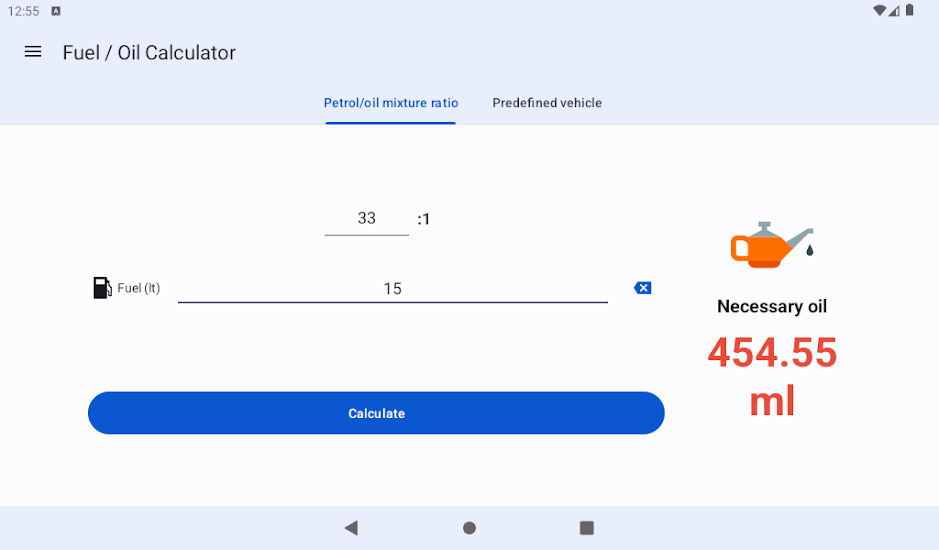Tap the battery status icon
Viewport: 939px width, 550px height.
tap(910, 10)
